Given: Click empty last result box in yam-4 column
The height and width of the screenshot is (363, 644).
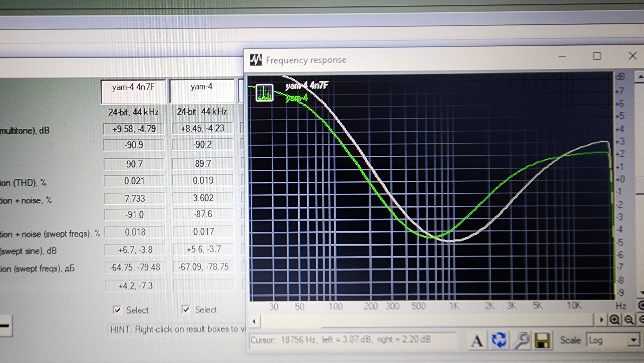Looking at the screenshot, I should pos(204,285).
